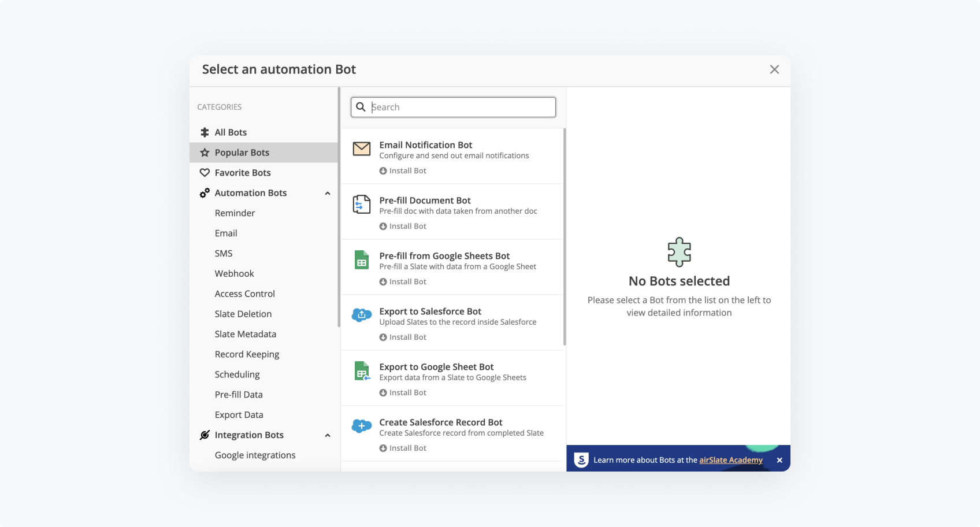Open the airSlate Academy link
This screenshot has height=527, width=980.
730,460
